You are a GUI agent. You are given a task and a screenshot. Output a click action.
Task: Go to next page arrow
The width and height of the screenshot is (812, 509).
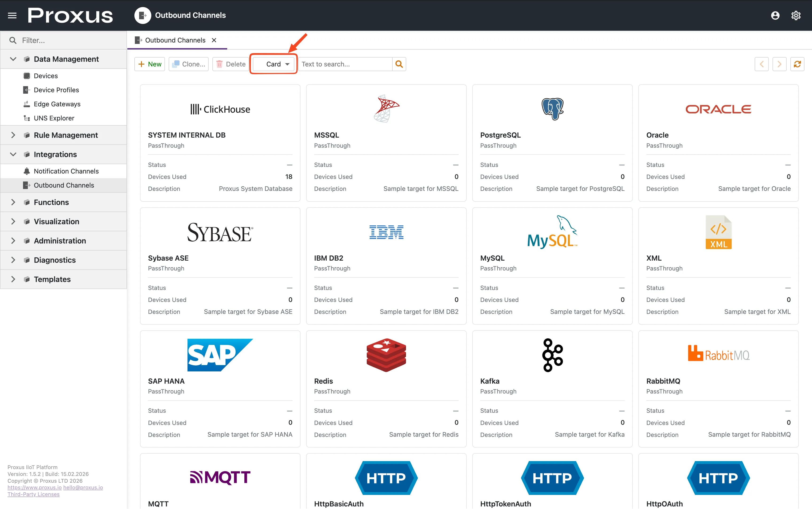click(779, 64)
